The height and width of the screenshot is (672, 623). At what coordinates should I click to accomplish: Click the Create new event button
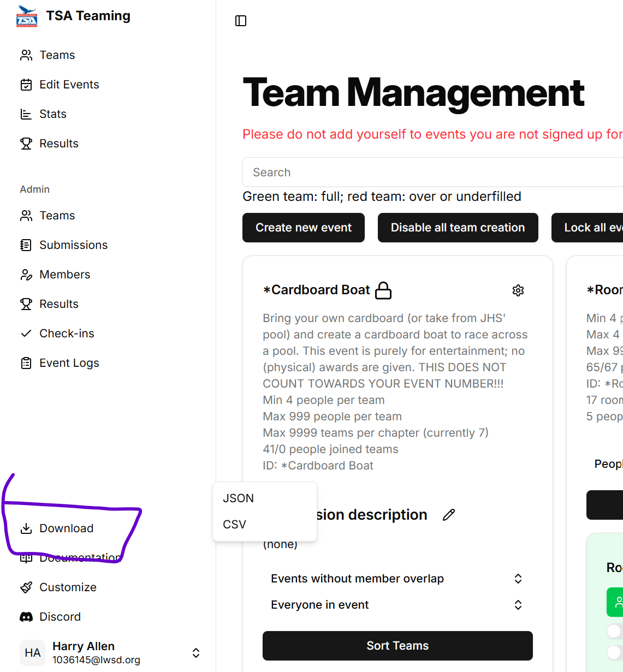pyautogui.click(x=304, y=228)
